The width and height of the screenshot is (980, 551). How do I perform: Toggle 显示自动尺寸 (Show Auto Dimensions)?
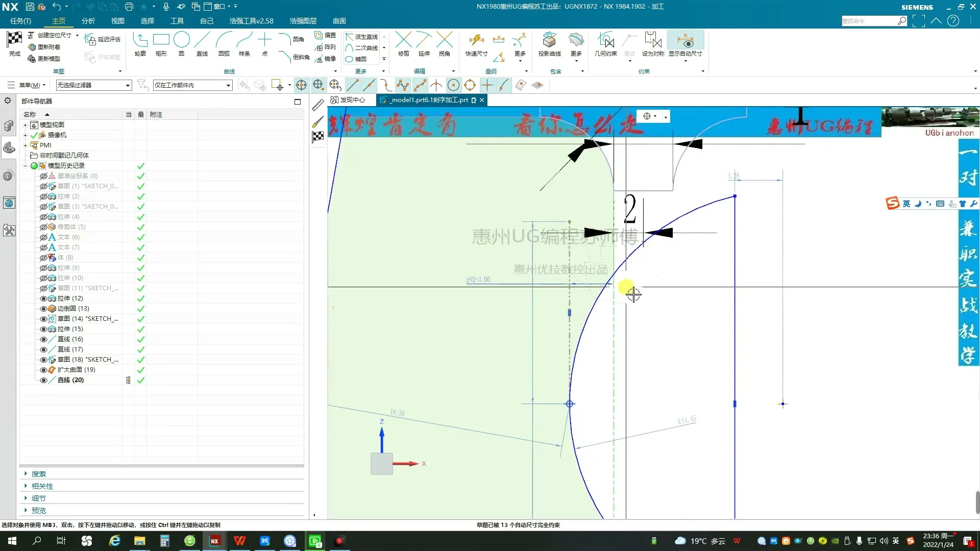[x=685, y=41]
